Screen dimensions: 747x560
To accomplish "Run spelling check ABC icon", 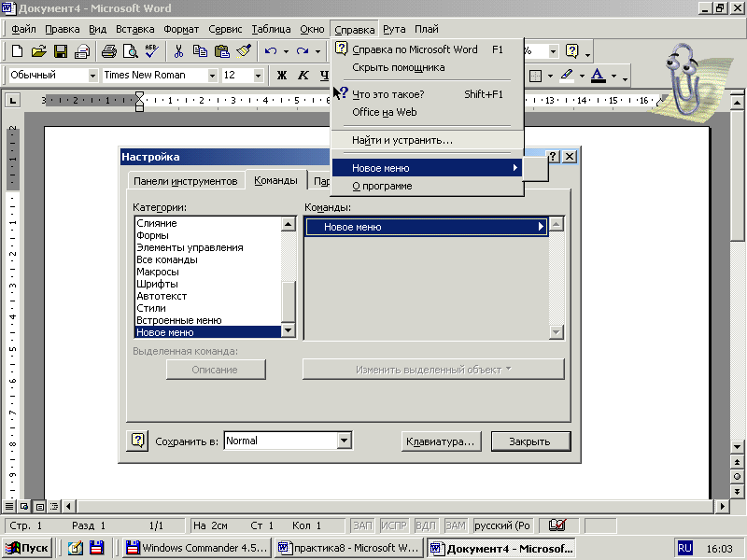I will tap(152, 51).
